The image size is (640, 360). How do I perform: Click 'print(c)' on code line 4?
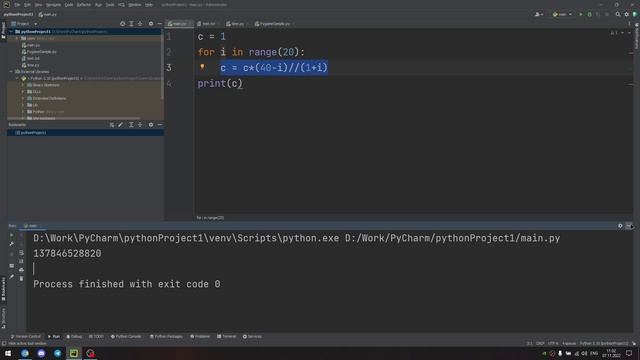click(220, 84)
